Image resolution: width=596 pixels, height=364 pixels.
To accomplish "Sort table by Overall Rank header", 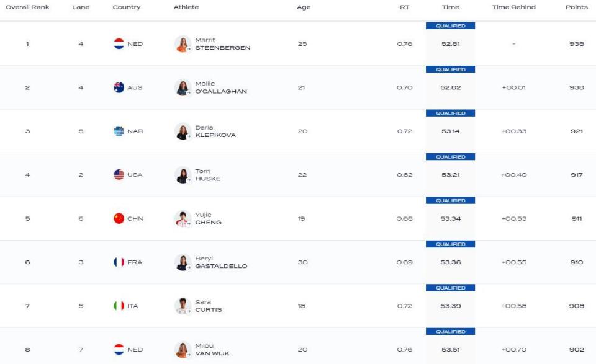I will (27, 7).
